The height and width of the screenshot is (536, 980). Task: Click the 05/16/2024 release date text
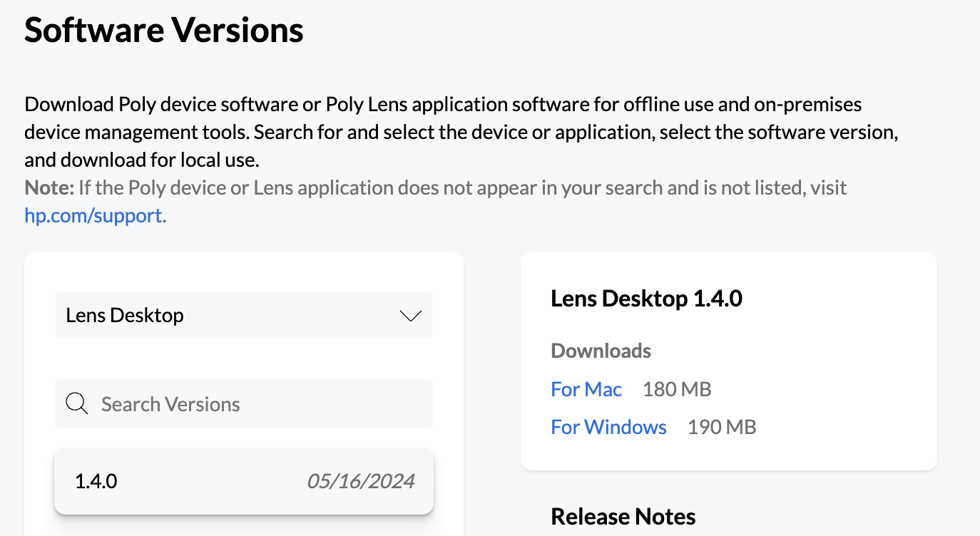[361, 481]
